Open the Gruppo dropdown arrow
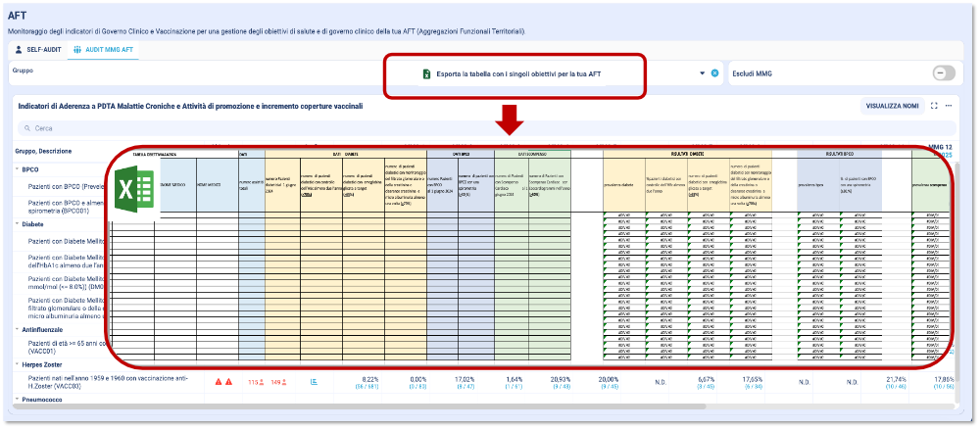Viewport: 980px width, 429px height. click(702, 73)
